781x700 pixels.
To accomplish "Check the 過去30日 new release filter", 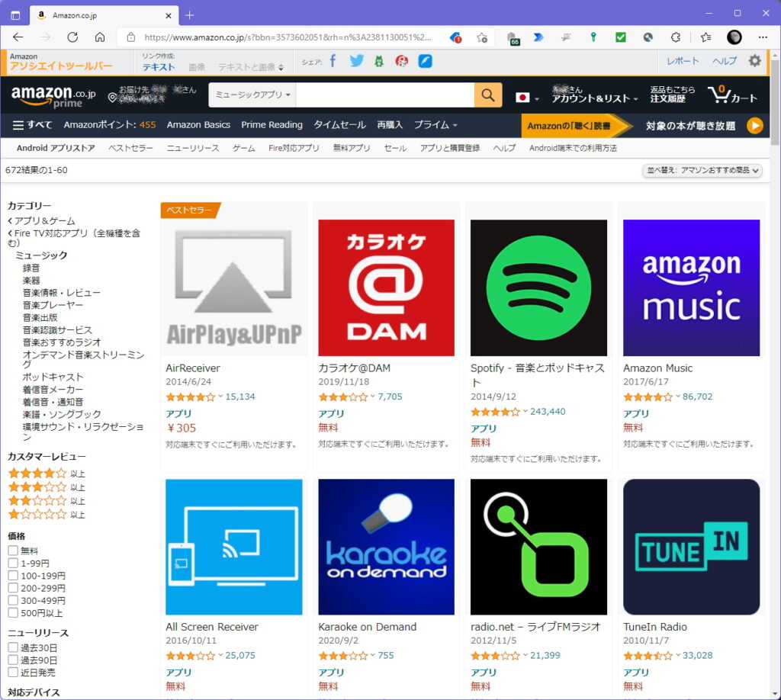I will tap(13, 647).
